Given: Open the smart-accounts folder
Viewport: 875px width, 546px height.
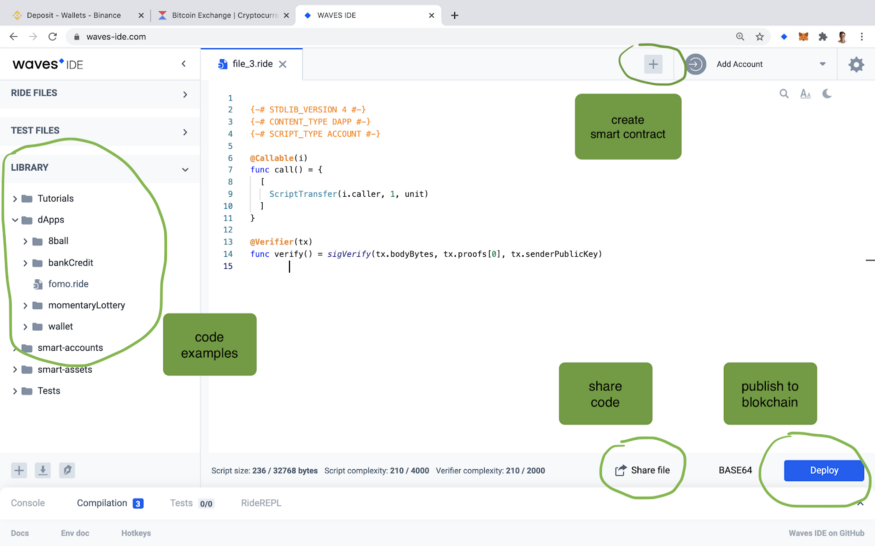Looking at the screenshot, I should click(70, 348).
